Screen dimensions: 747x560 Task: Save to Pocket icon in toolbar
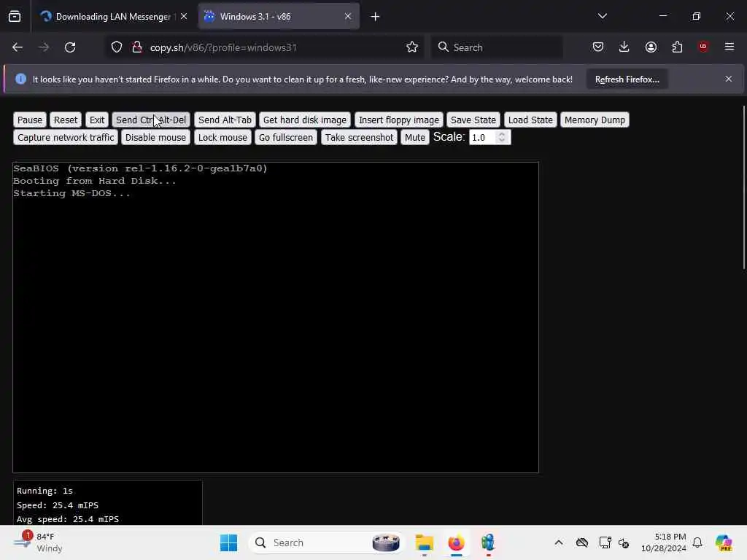pos(598,47)
